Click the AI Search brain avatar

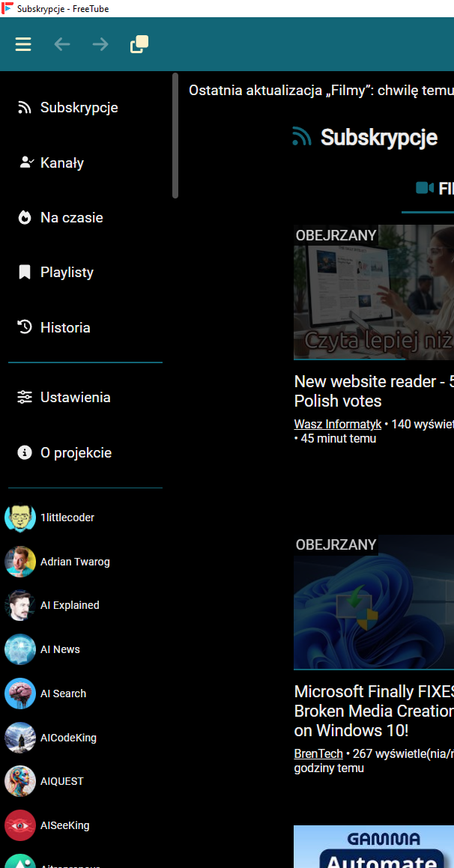tap(20, 694)
